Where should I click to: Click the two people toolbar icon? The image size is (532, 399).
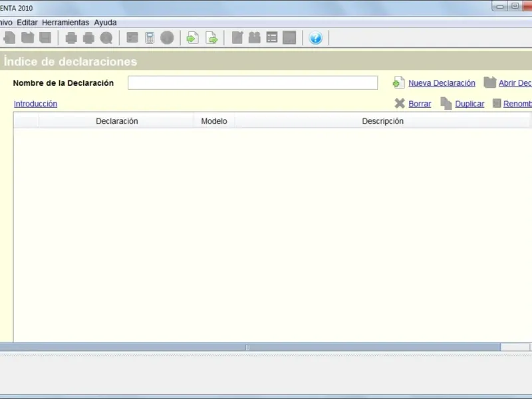(255, 38)
